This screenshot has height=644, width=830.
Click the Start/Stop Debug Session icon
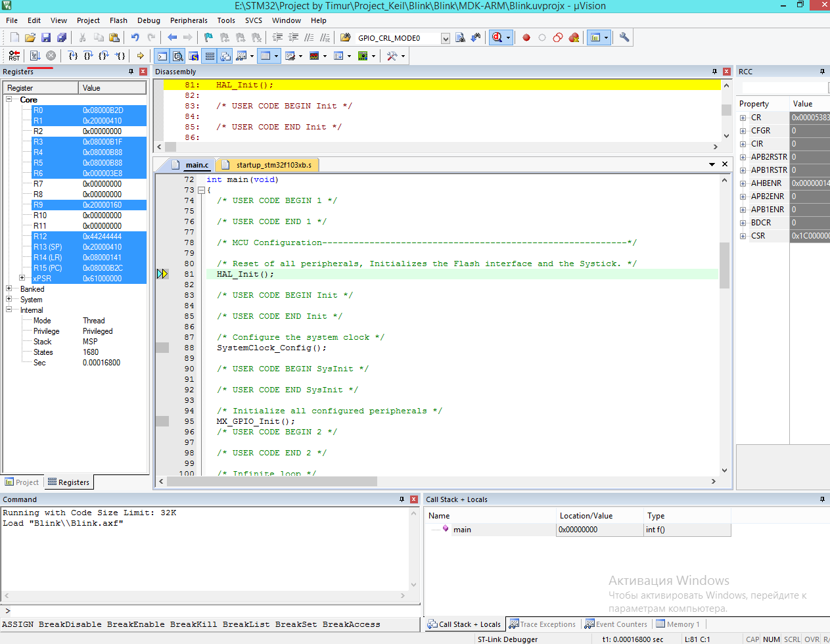[497, 37]
